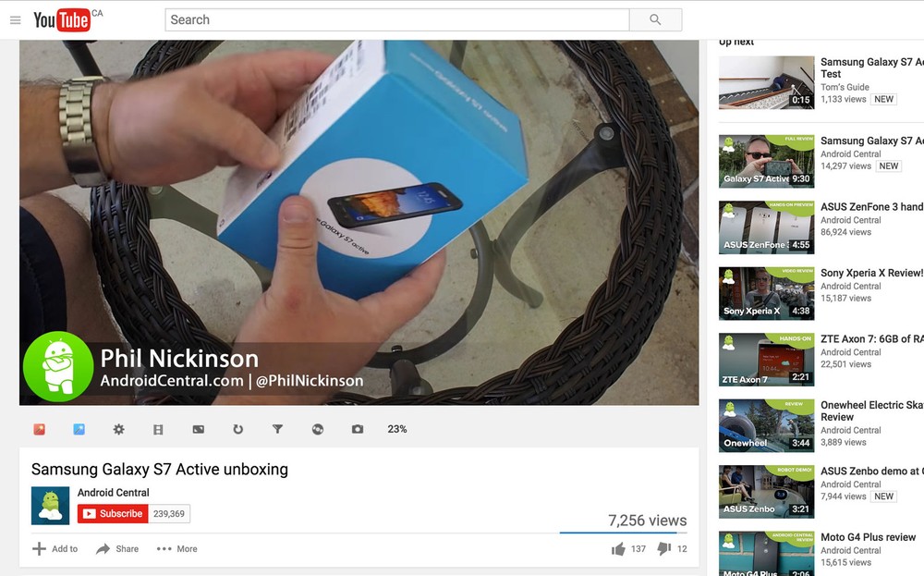The width and height of the screenshot is (924, 576).
Task: Click the YouTube logo
Action: point(61,20)
